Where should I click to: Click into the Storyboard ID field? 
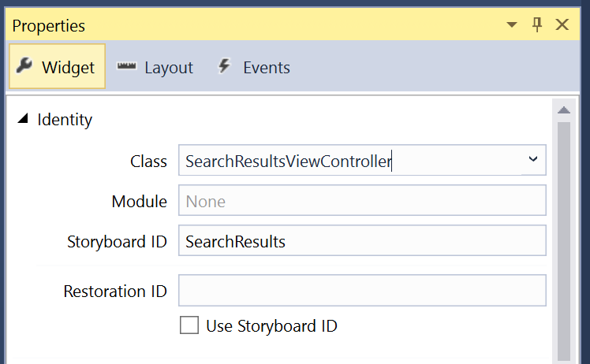pyautogui.click(x=362, y=241)
